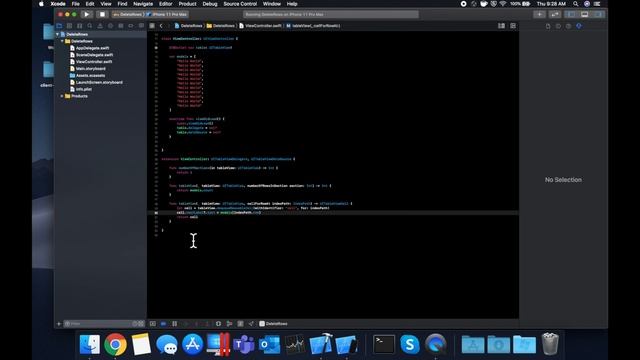Toggle breakpoints activation in debug bar

click(163, 324)
